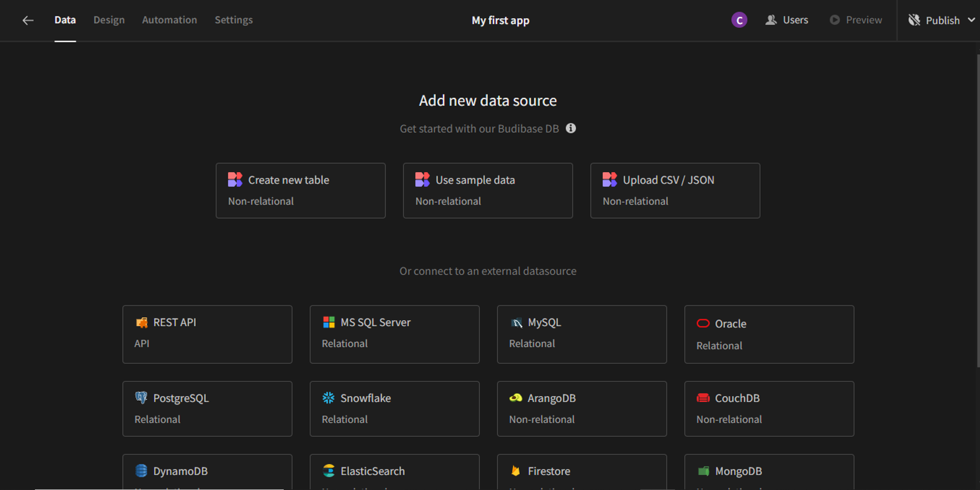Select the MongoDB datasource label
Image resolution: width=980 pixels, height=490 pixels.
[x=738, y=471]
